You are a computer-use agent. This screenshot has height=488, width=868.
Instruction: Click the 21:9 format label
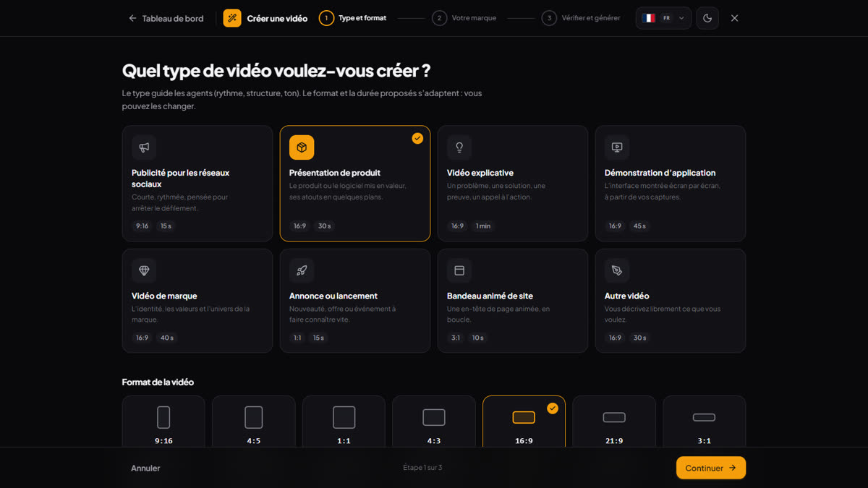pos(614,441)
